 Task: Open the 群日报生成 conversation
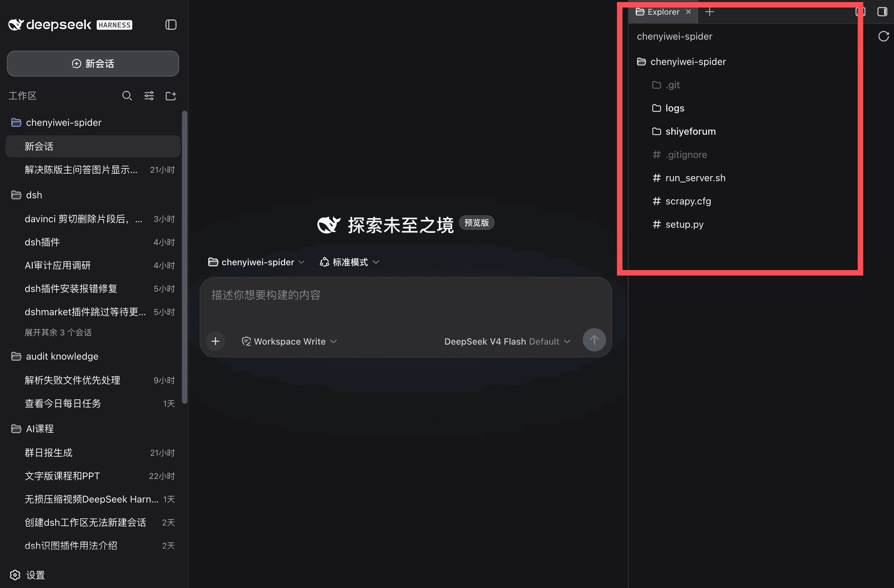[93, 453]
